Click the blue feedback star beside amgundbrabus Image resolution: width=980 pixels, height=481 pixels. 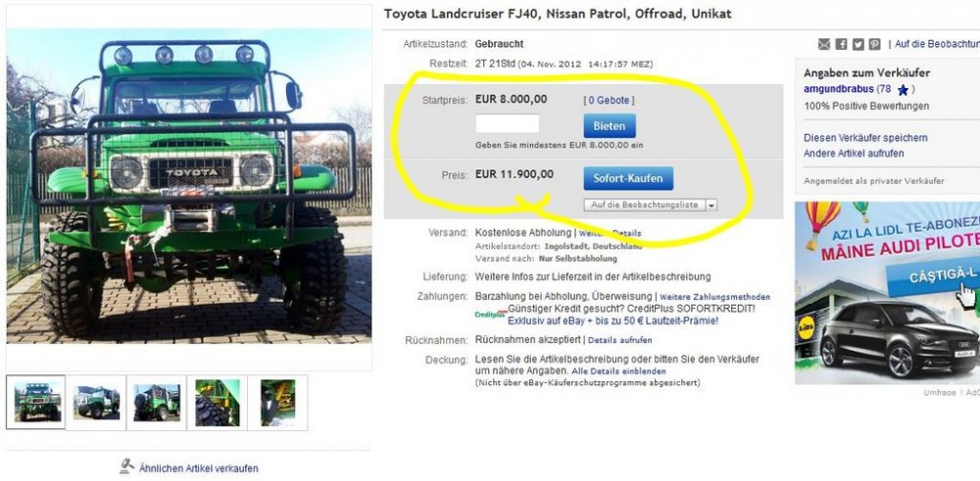[903, 90]
